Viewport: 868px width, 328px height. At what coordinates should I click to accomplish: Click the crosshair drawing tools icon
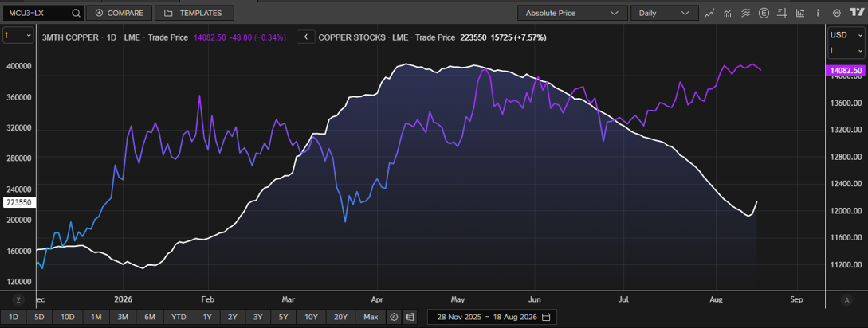[782, 13]
